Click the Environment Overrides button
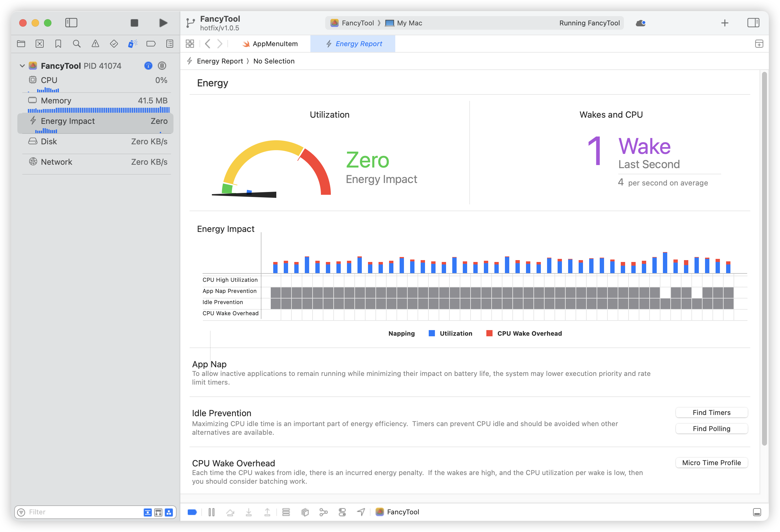 point(342,512)
